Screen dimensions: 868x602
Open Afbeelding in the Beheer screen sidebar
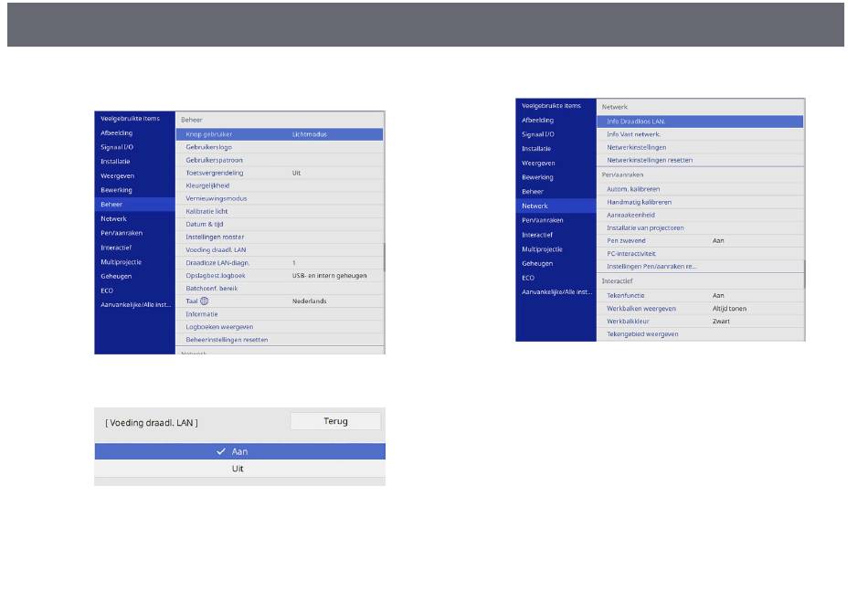[116, 132]
